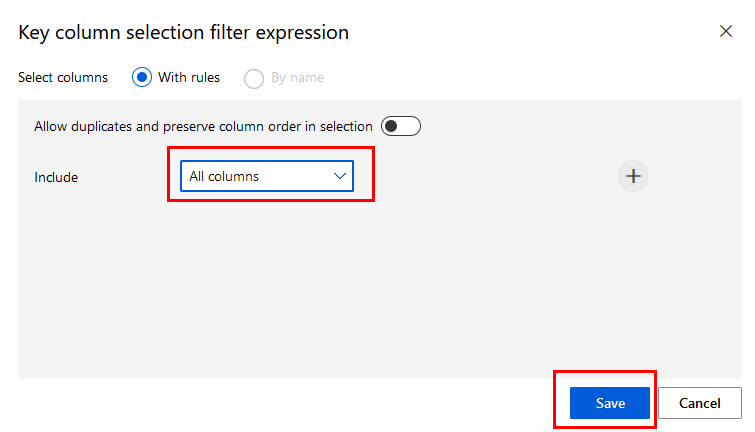The image size is (755, 432).
Task: Toggle allow duplicates and preserve column order
Action: [x=401, y=126]
